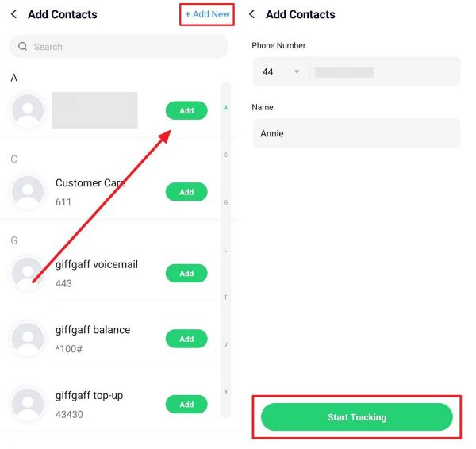Tap the giffgaff balance avatar icon

[29, 339]
